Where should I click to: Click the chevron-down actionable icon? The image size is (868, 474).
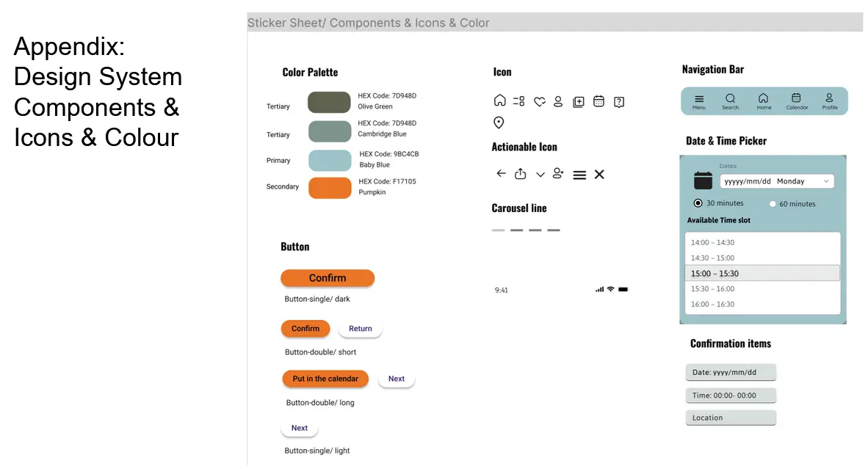coord(540,175)
